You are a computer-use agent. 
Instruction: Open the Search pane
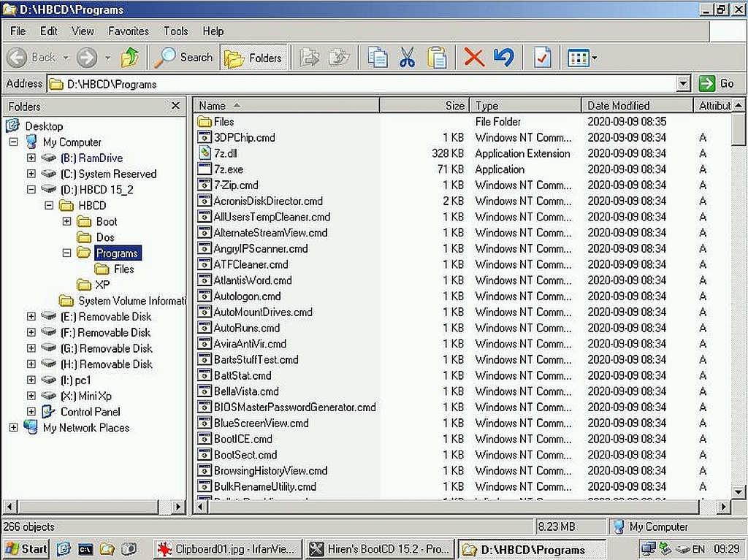(x=183, y=58)
